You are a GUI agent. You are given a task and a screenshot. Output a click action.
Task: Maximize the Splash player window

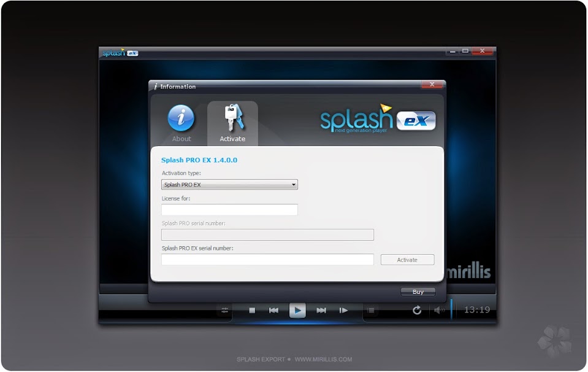(x=465, y=51)
